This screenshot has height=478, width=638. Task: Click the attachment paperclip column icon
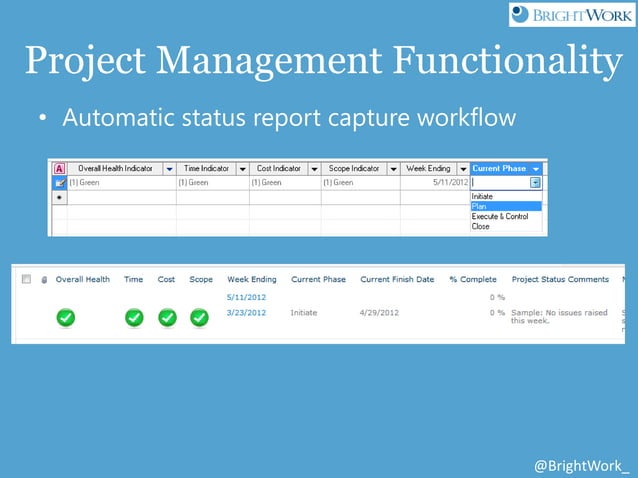tap(44, 280)
